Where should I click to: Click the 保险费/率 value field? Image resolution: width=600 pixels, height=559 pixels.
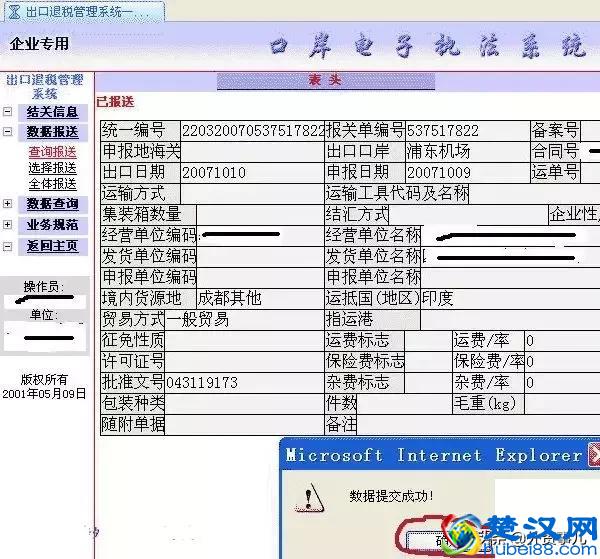tap(562, 362)
